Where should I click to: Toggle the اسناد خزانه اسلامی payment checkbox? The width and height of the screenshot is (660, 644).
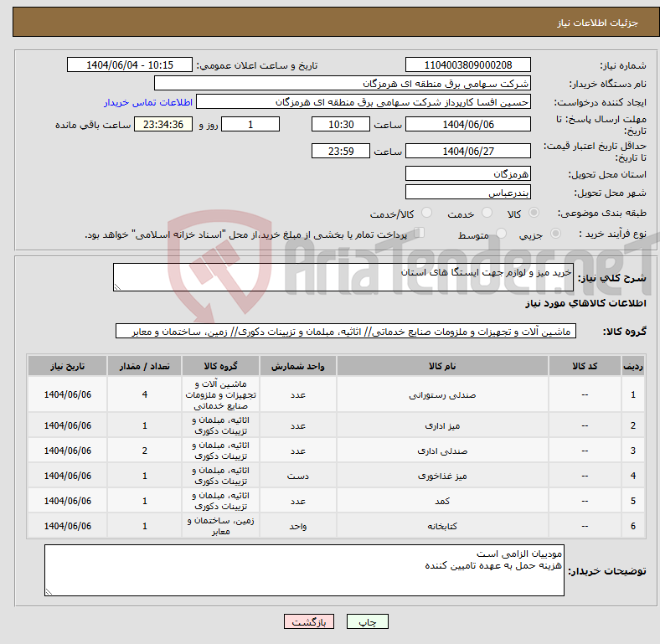point(420,233)
